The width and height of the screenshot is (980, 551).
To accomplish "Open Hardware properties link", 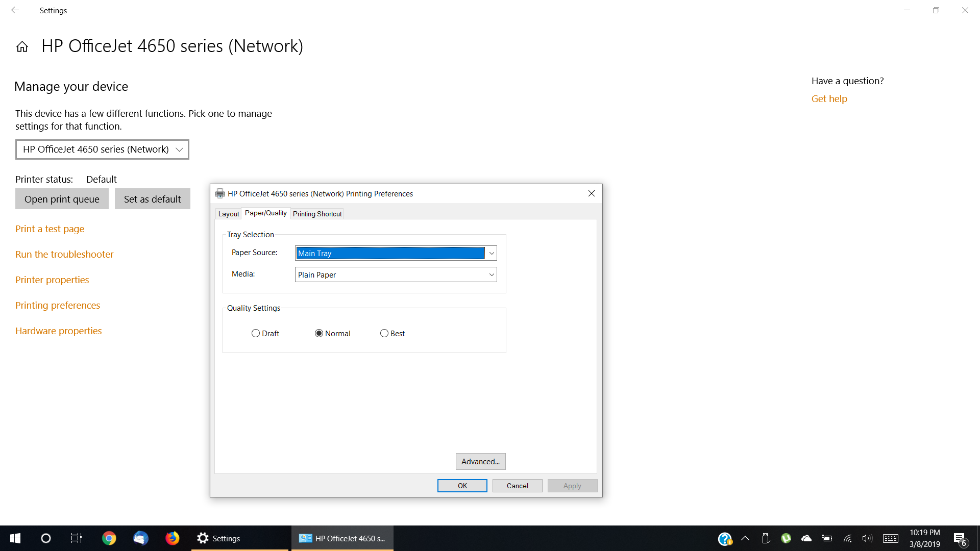I will tap(59, 331).
